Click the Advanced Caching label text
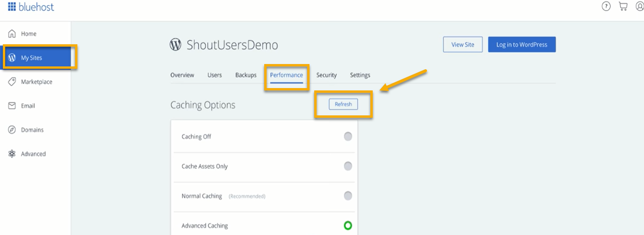Image resolution: width=644 pixels, height=235 pixels. 205,226
